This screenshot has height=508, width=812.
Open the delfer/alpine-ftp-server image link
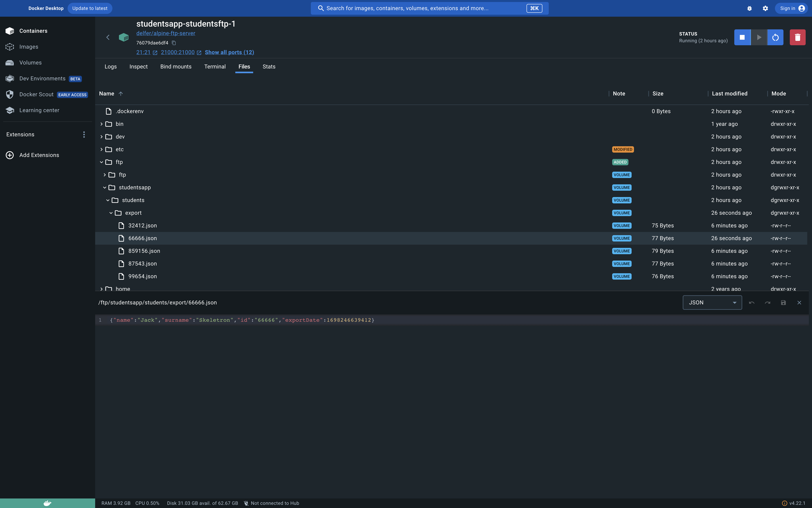[x=166, y=33]
